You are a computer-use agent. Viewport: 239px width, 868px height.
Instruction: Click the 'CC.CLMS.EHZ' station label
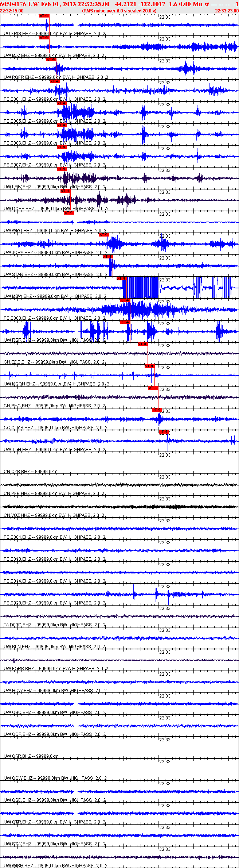pyautogui.click(x=19, y=428)
